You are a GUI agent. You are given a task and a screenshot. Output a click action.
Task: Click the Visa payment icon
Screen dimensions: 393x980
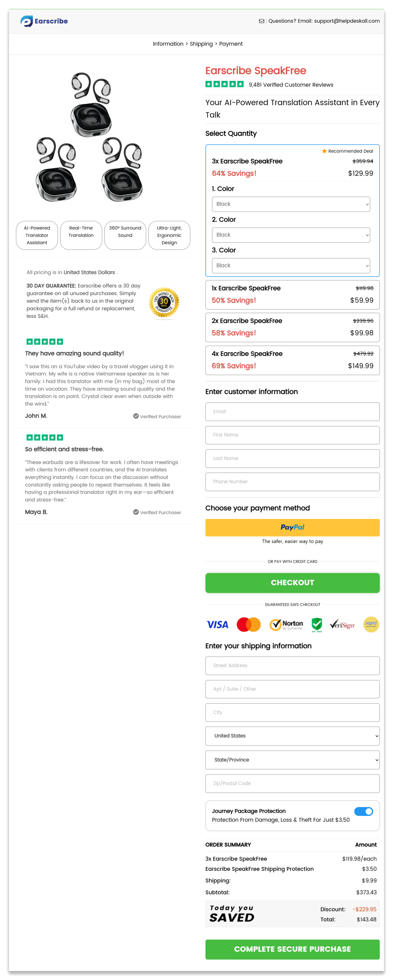(217, 624)
